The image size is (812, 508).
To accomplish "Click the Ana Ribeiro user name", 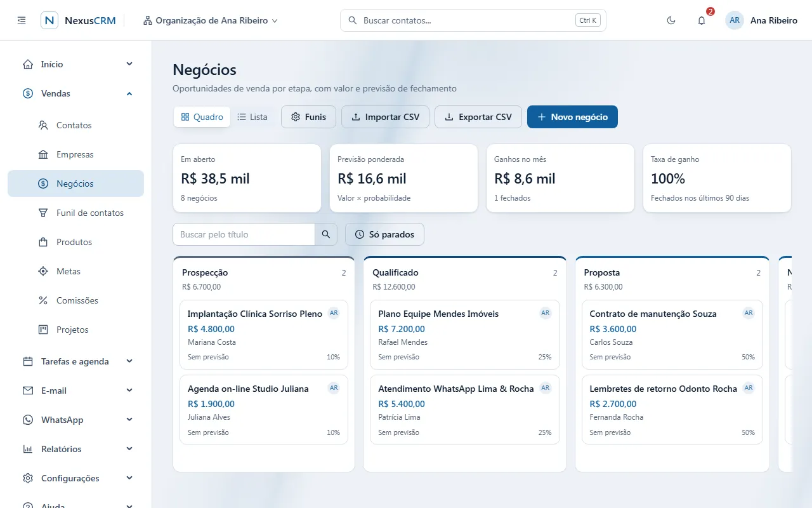I will 774,20.
